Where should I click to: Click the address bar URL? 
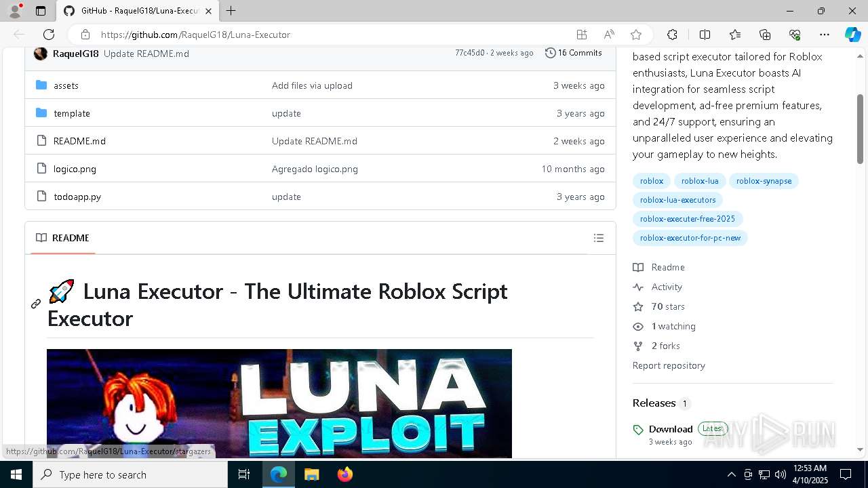195,35
